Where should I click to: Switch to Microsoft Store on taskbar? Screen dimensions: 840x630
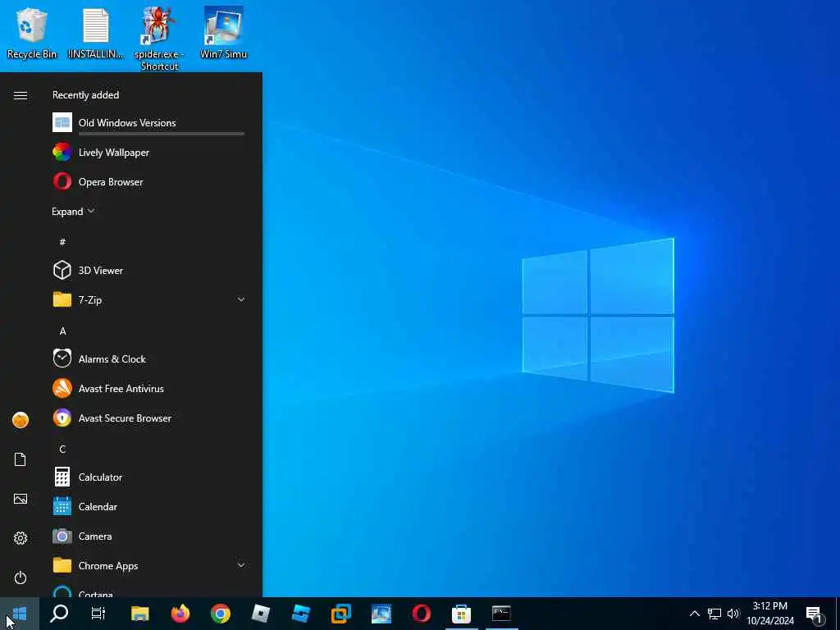pos(461,614)
